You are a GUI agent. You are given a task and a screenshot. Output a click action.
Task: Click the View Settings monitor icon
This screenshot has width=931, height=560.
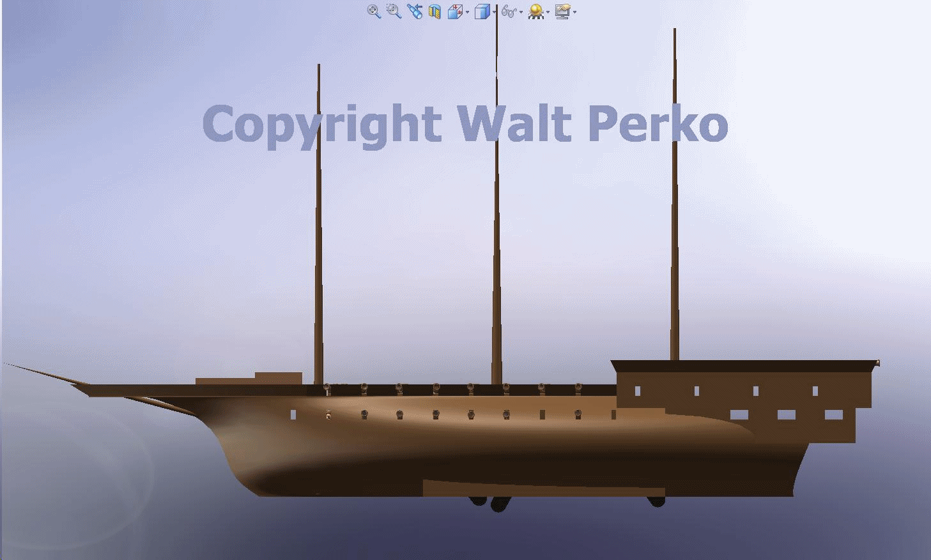(x=562, y=11)
